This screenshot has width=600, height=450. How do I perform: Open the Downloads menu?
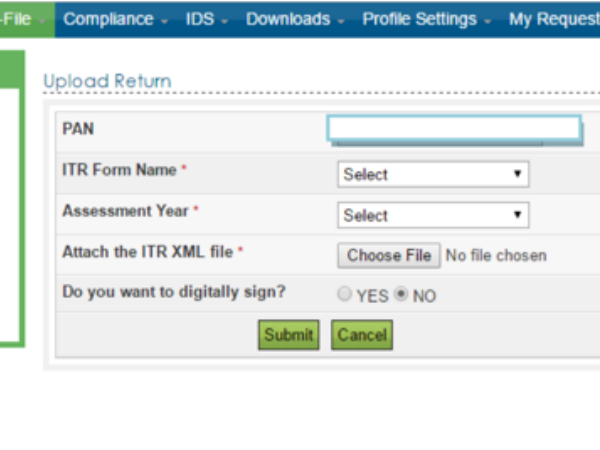288,19
